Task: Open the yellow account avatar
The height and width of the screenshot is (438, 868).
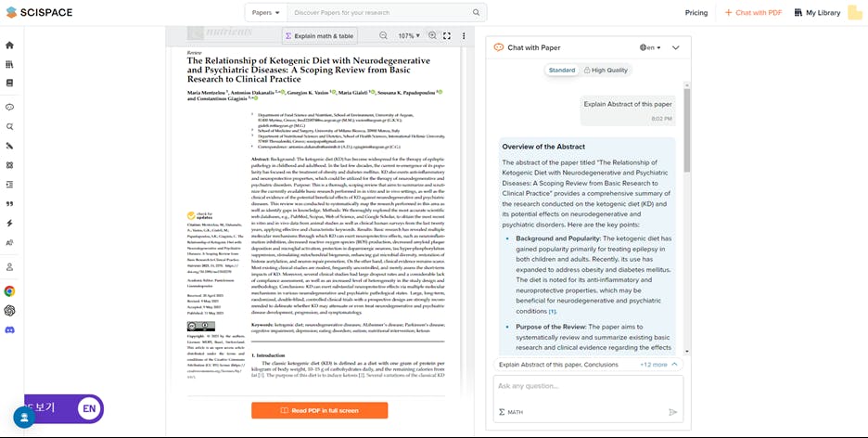Action: [855, 12]
